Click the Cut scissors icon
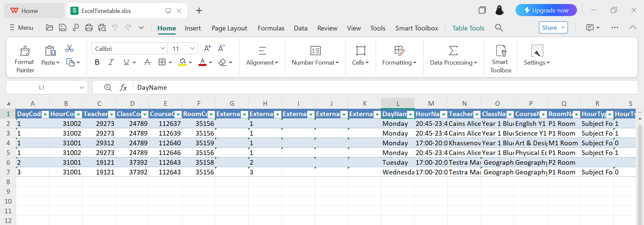This screenshot has width=644, height=225. point(69,49)
